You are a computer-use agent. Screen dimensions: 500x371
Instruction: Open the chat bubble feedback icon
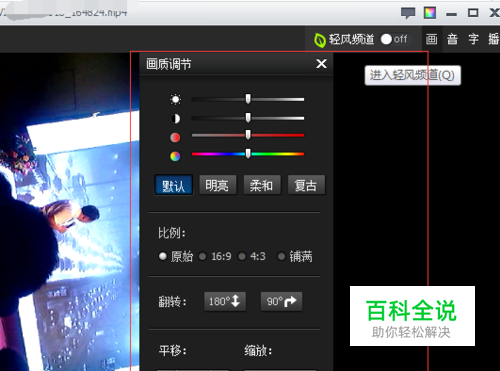pos(408,13)
